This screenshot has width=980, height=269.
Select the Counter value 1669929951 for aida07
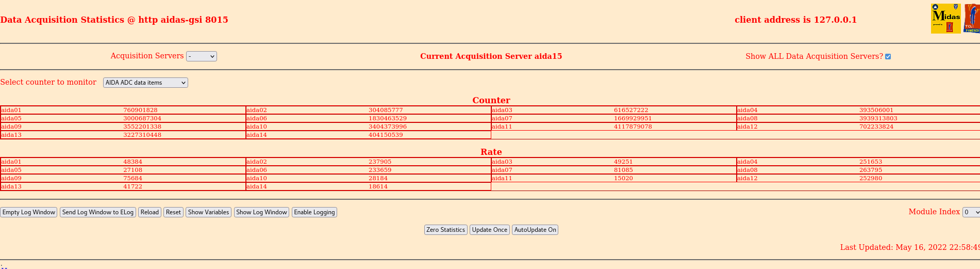pos(633,118)
